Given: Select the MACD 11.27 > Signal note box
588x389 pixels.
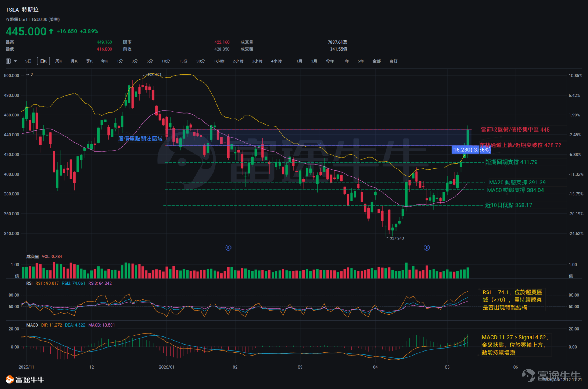Looking at the screenshot, I should coord(515,345).
